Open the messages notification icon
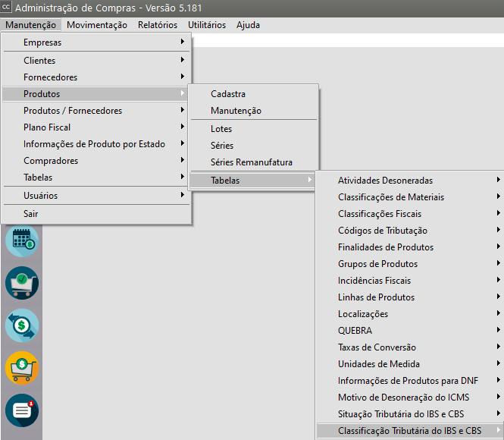 coord(21,410)
